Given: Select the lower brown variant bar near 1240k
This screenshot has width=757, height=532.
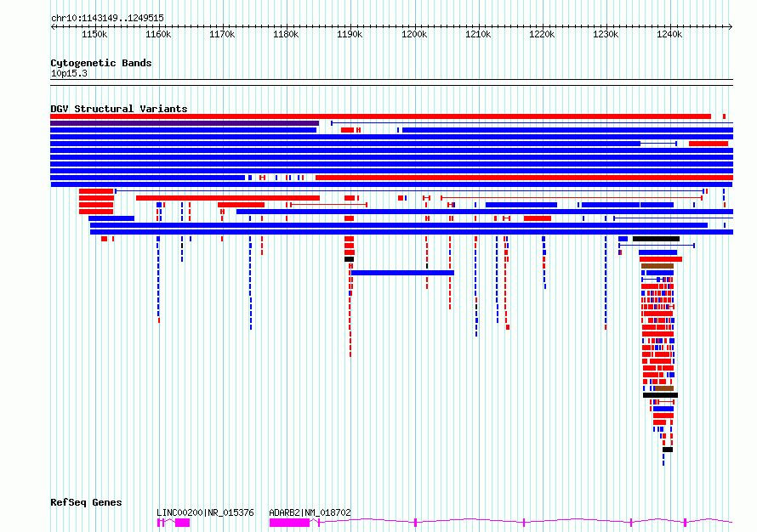Looking at the screenshot, I should point(663,388).
